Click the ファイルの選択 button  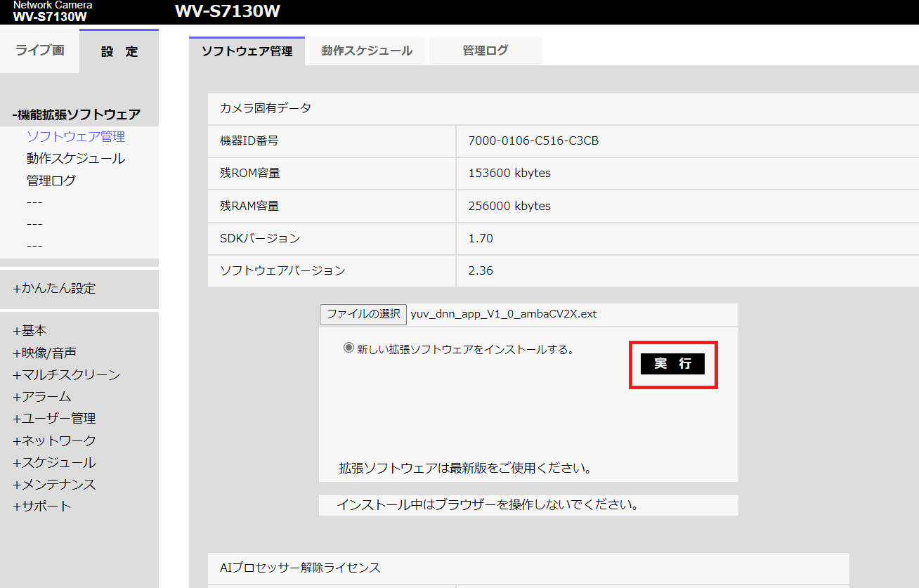[363, 314]
